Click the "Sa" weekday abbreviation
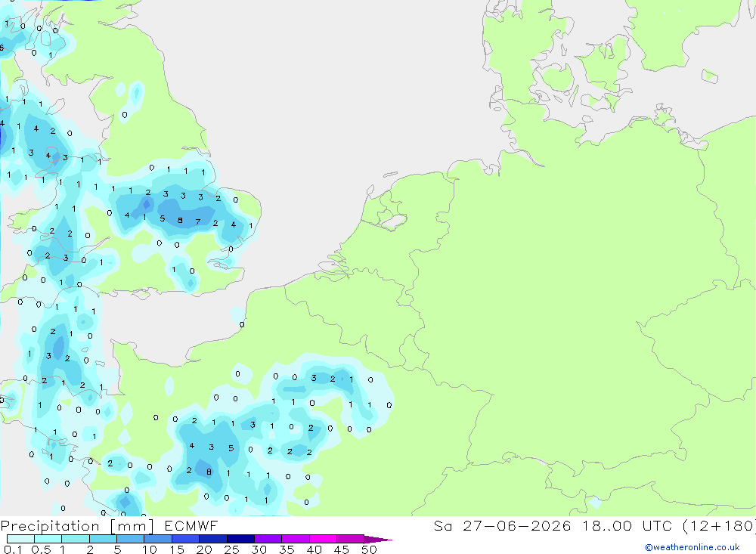 click(x=442, y=526)
